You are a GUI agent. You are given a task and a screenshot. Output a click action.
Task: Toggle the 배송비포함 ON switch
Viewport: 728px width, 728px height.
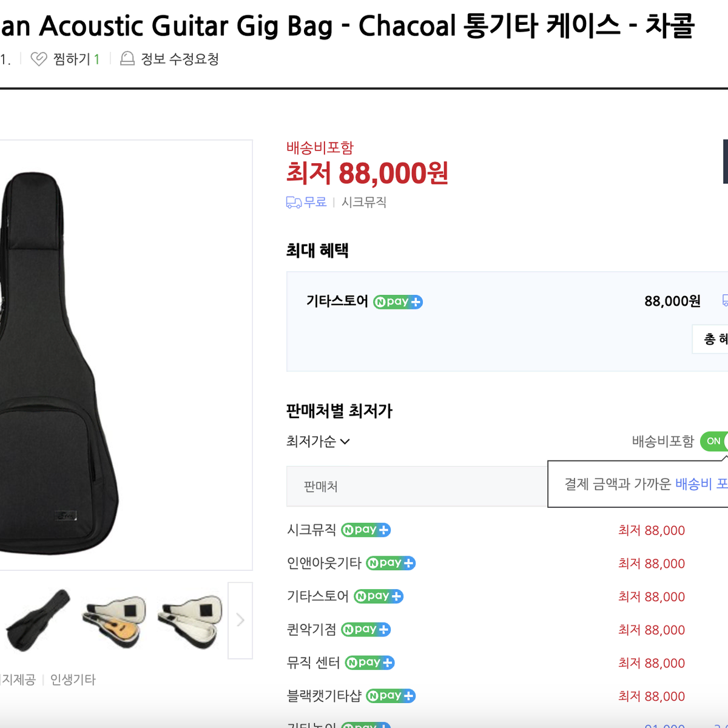click(x=714, y=441)
